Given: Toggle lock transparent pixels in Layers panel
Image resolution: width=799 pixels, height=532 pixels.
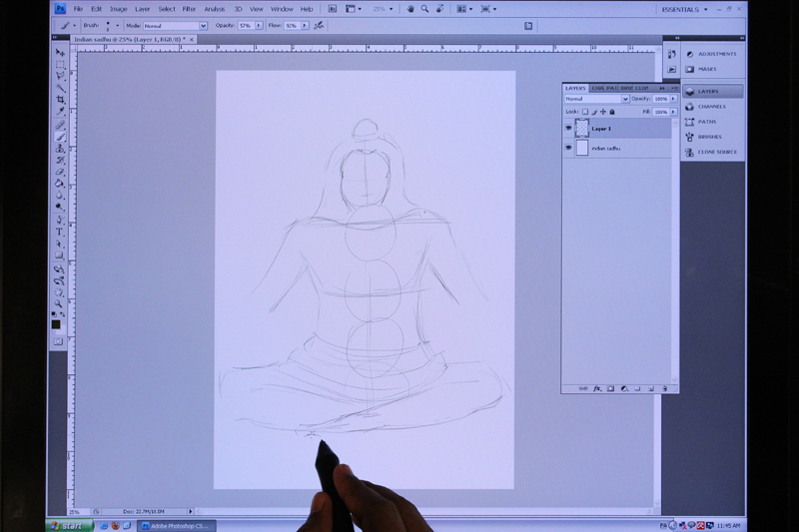Looking at the screenshot, I should click(x=585, y=112).
